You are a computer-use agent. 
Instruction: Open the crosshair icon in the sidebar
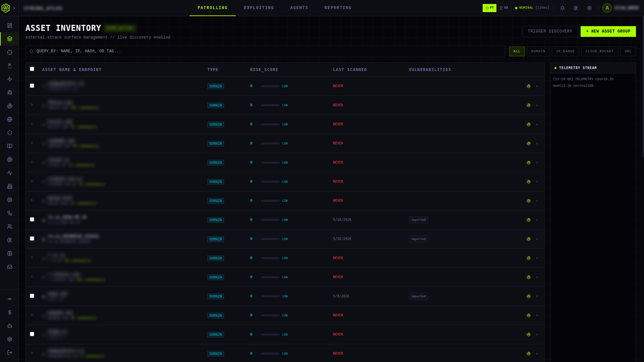10,52
